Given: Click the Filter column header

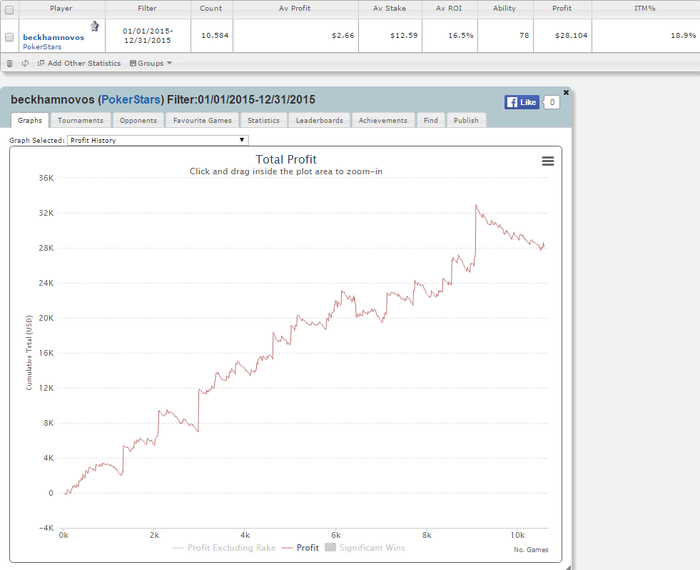Looking at the screenshot, I should coord(147,8).
